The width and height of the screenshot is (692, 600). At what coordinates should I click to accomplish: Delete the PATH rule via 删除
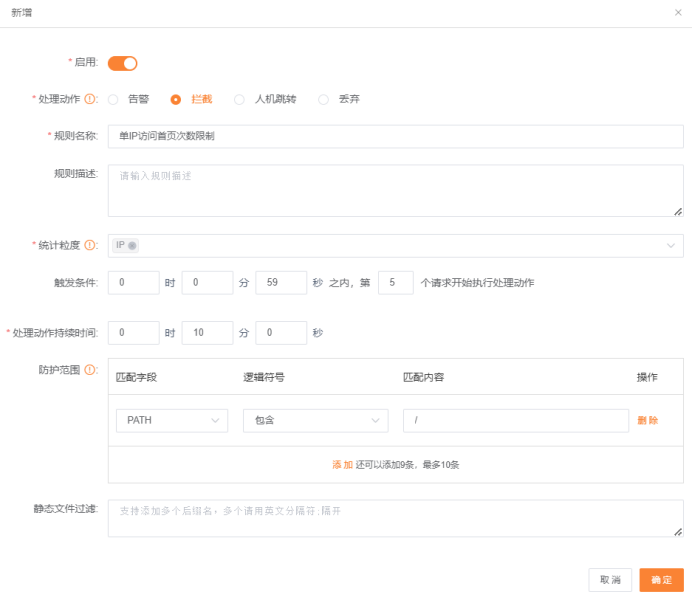(647, 420)
